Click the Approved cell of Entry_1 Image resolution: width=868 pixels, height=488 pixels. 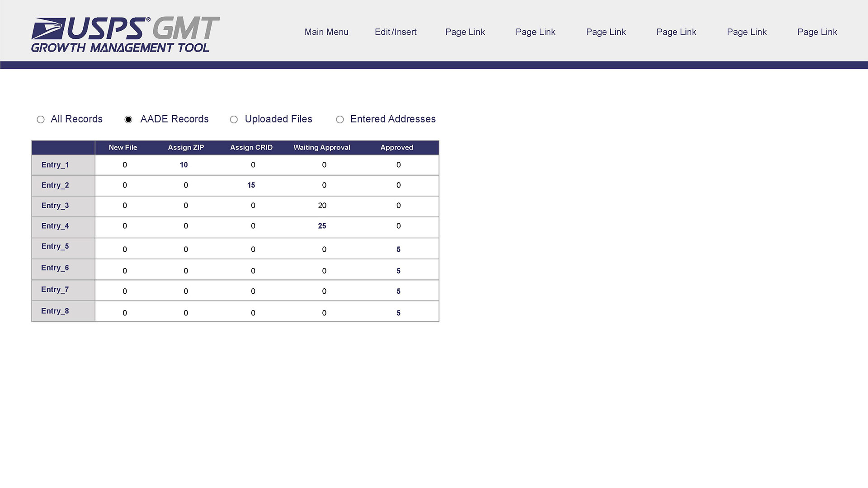pyautogui.click(x=398, y=165)
